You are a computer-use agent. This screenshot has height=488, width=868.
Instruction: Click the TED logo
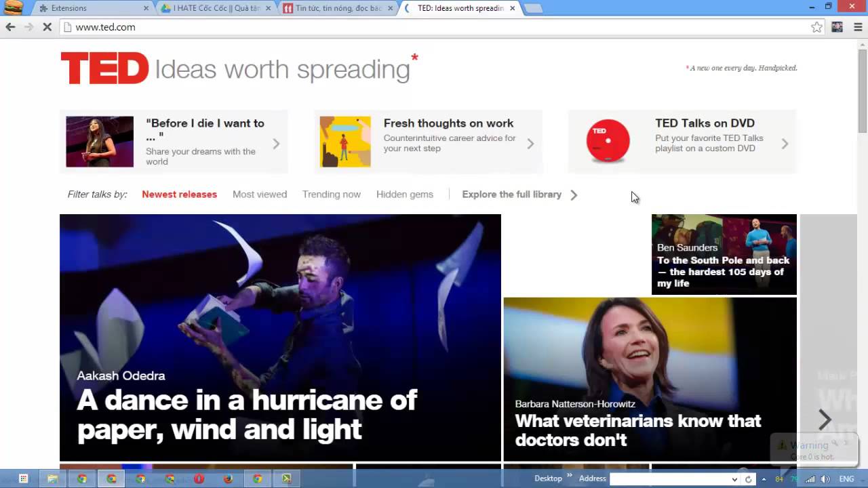click(104, 68)
